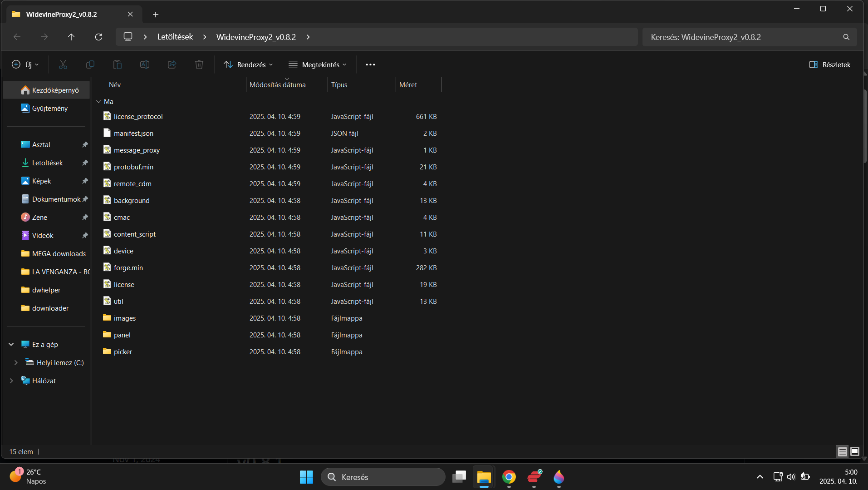Expand Helyi lemez (C:) node

(x=16, y=362)
